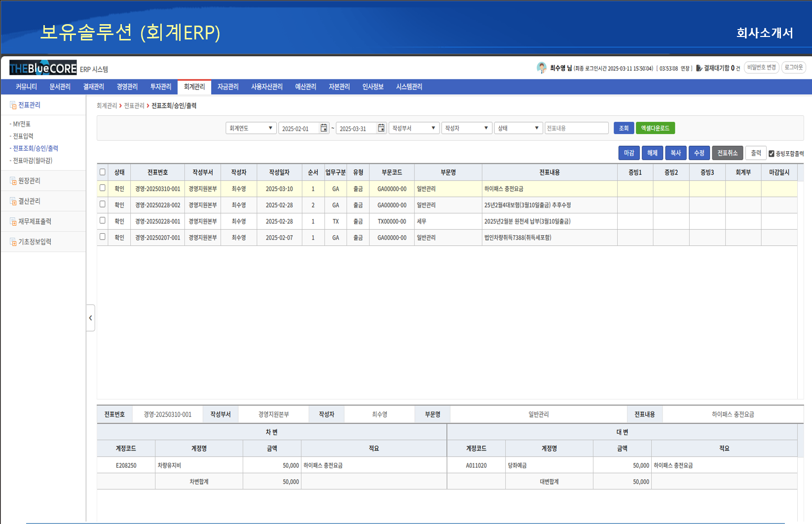
Task: Open the 결산관리 sidebar icon
Action: tap(12, 201)
